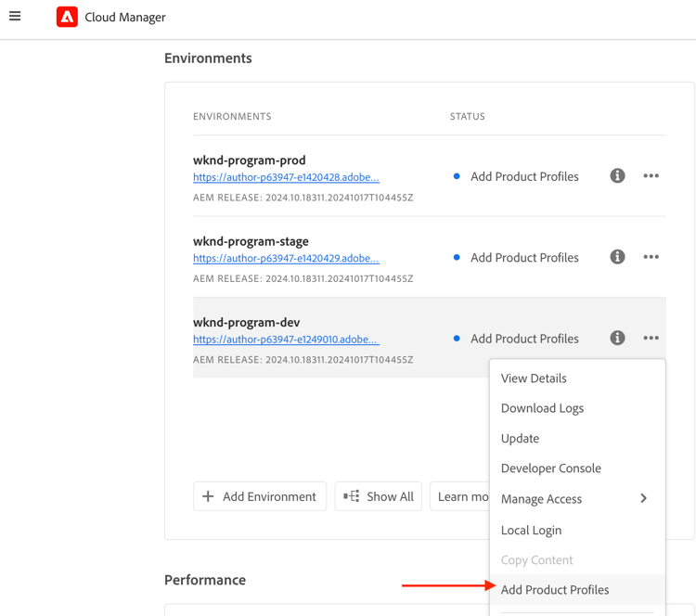The image size is (696, 616).
Task: Click the Show All button
Action: [379, 496]
